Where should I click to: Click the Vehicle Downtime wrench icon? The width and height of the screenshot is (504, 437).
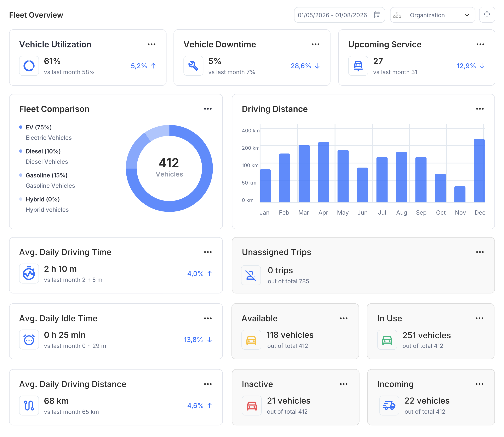click(x=193, y=66)
